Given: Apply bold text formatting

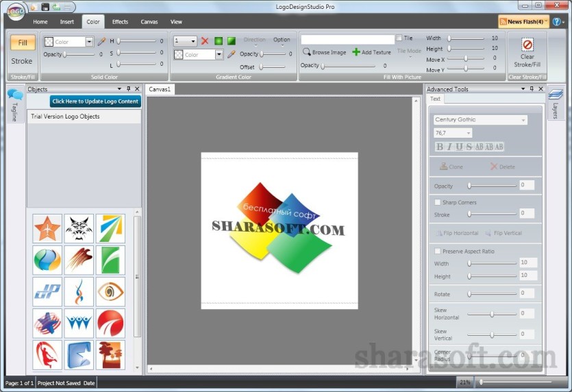Looking at the screenshot, I should [x=440, y=147].
